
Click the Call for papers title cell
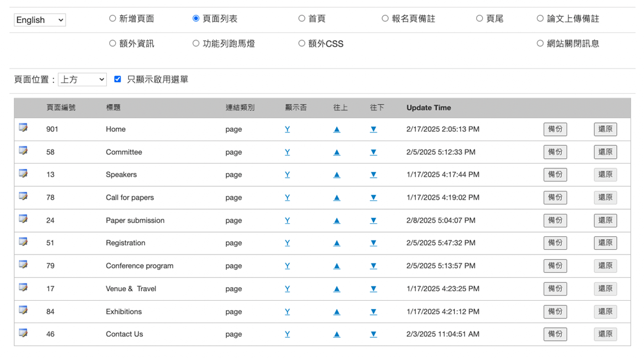(x=130, y=198)
